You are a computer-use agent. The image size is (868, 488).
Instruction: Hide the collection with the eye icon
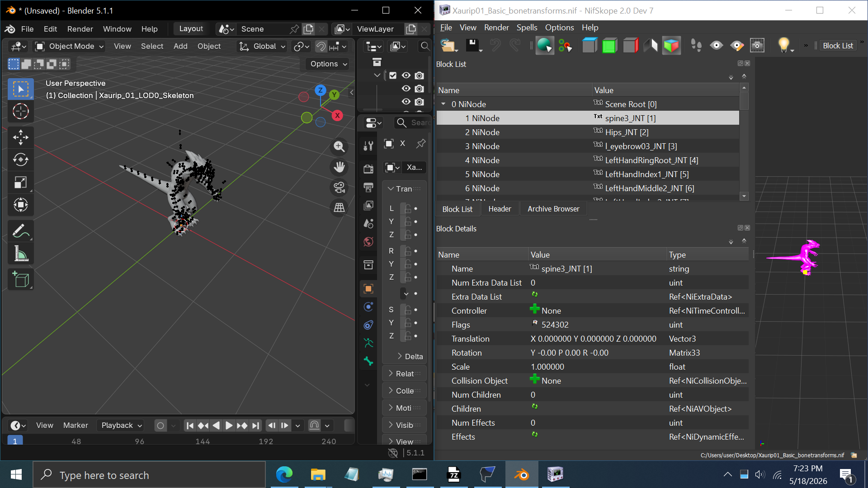[x=406, y=75]
